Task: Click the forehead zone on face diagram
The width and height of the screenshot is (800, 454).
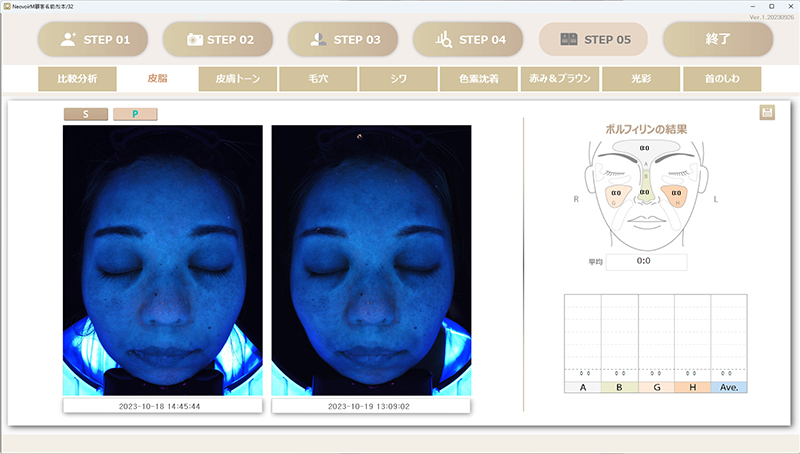Action: [x=645, y=148]
